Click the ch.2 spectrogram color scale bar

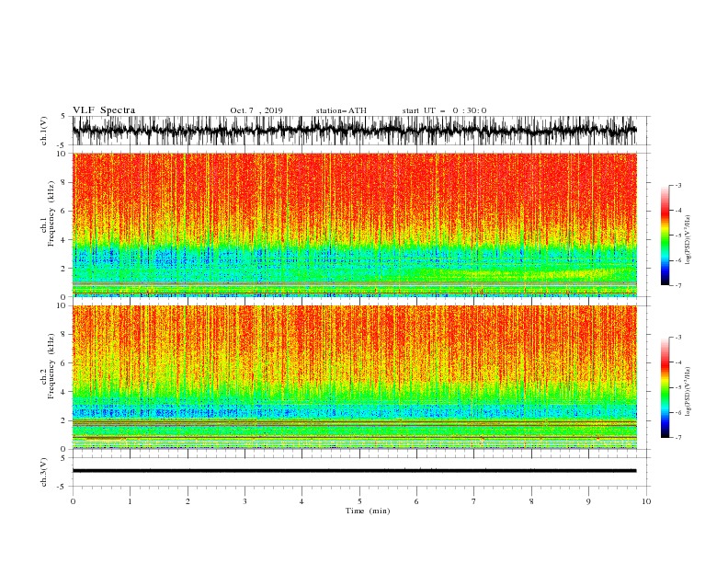665,387
